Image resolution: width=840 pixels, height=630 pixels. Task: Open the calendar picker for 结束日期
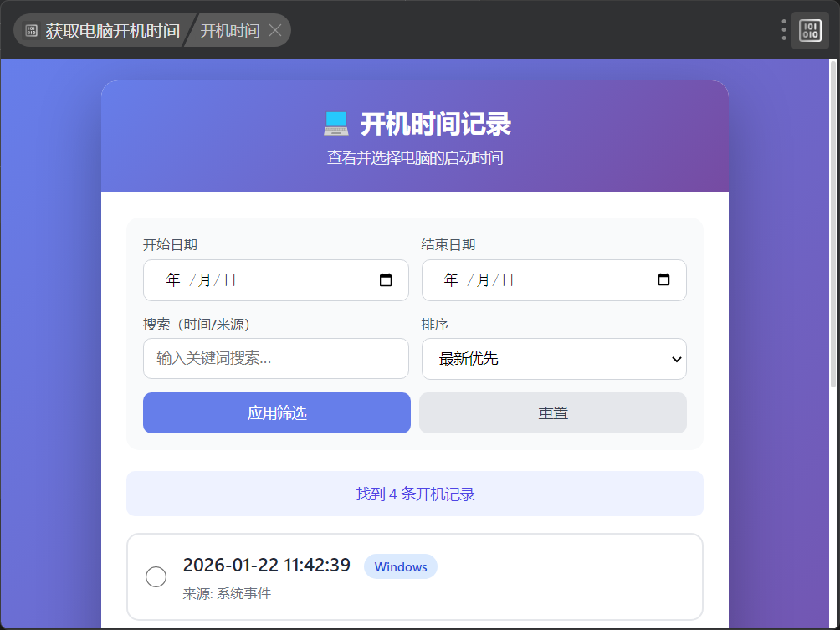pyautogui.click(x=663, y=280)
